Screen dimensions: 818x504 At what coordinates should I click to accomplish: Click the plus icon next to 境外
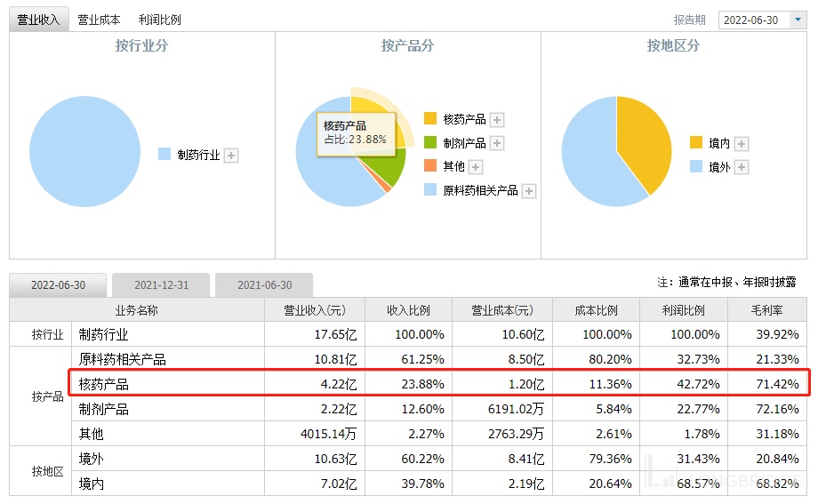[x=742, y=167]
